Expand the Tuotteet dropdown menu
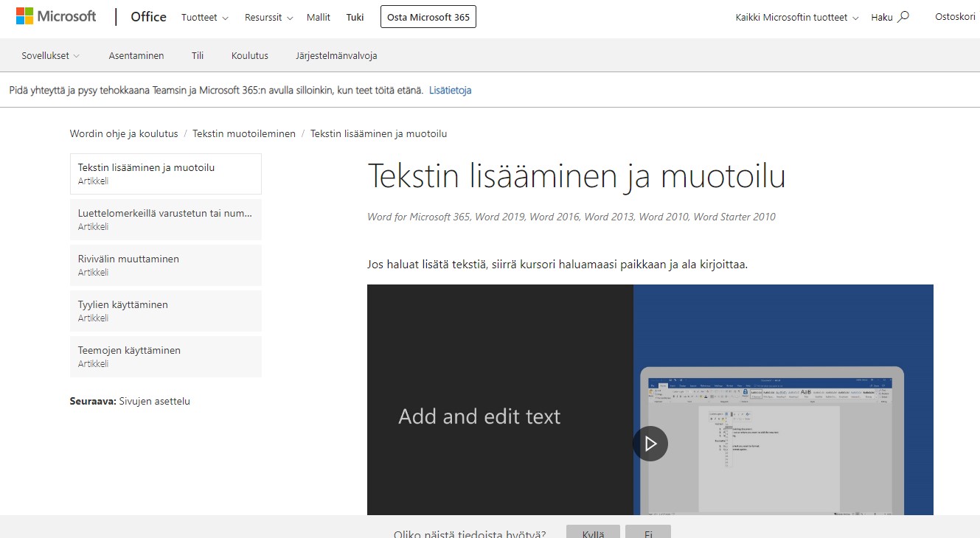The width and height of the screenshot is (980, 538). (205, 17)
